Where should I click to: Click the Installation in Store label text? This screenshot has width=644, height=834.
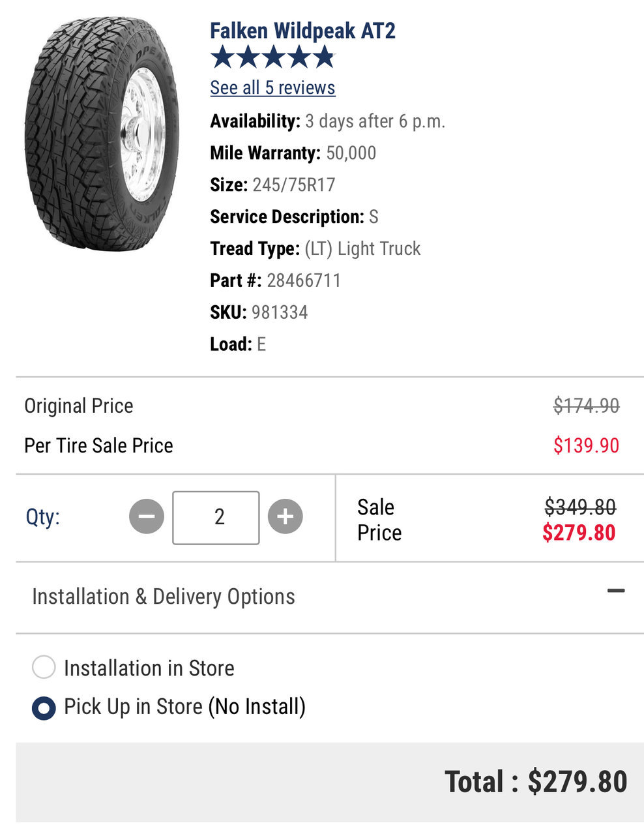[149, 668]
